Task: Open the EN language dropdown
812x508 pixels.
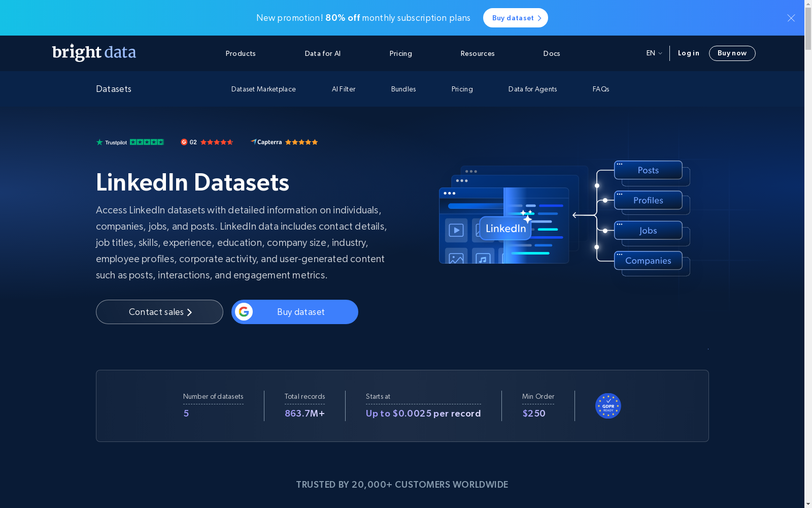Action: click(x=654, y=53)
